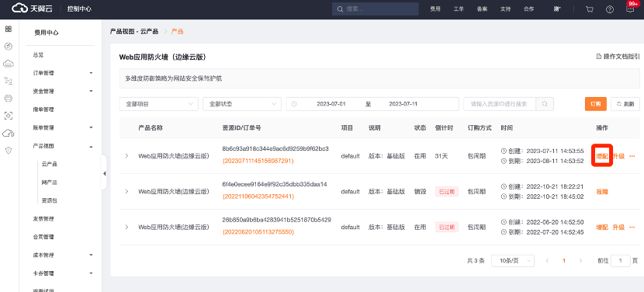Collapse the sidebar with the arrow handle
Viewport: 644px width, 292px height.
pos(104,173)
